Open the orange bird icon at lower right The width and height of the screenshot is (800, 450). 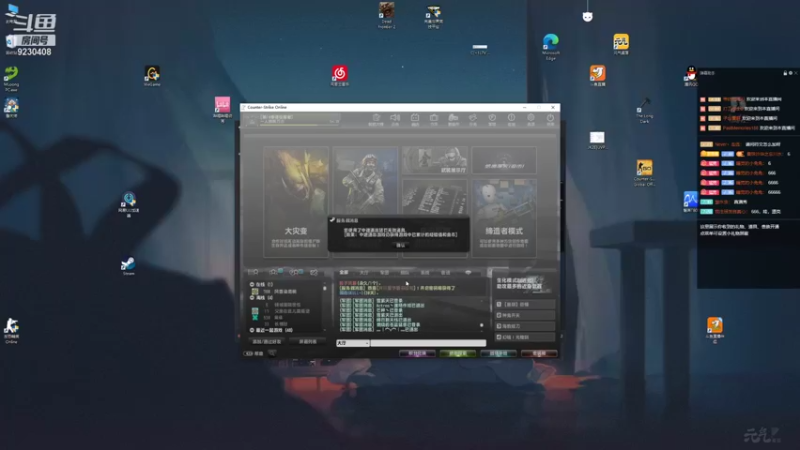[714, 325]
